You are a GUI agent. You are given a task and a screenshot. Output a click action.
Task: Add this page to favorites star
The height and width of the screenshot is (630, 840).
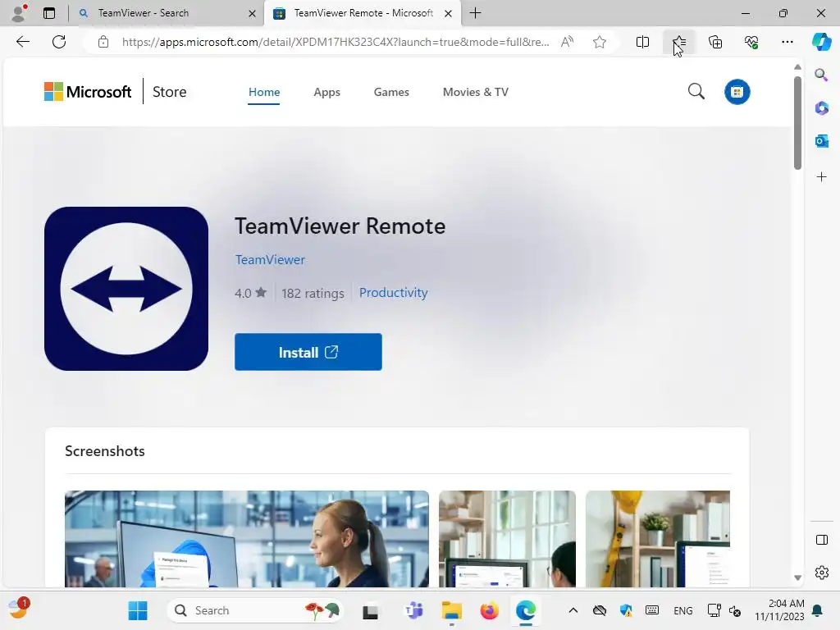600,42
